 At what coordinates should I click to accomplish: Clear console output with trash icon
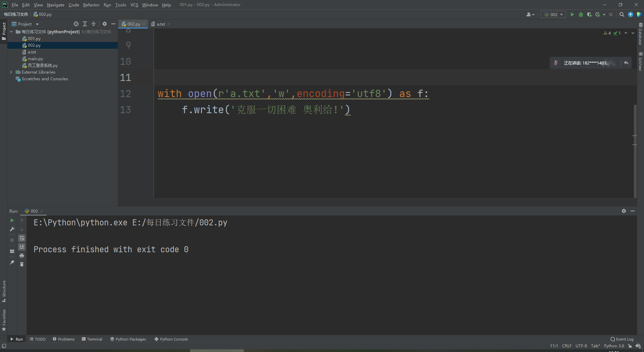tap(22, 264)
